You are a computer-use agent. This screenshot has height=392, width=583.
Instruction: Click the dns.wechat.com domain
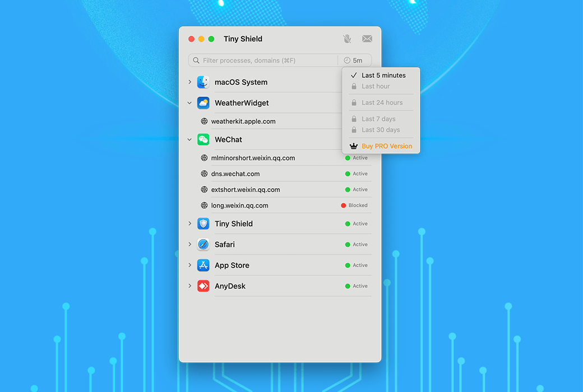[x=235, y=174]
